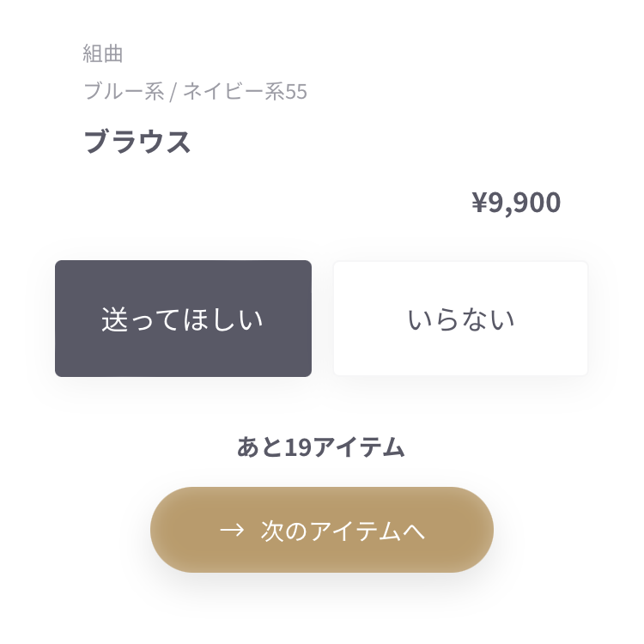This screenshot has width=644, height=644.
Task: Choose the いらない option
Action: tap(460, 319)
